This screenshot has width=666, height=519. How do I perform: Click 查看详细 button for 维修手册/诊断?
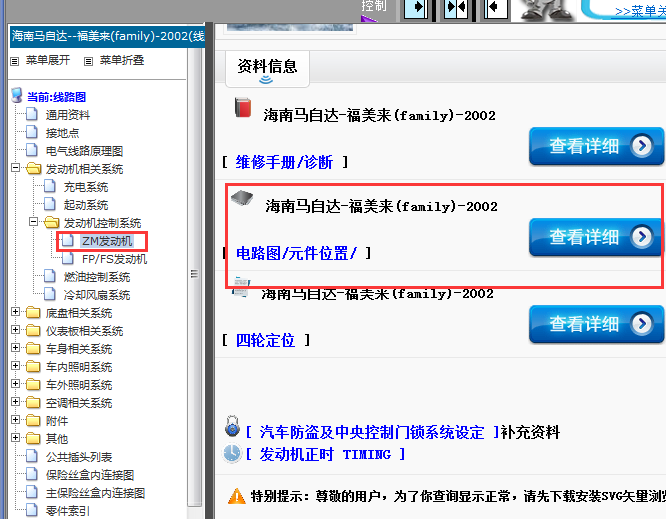[x=596, y=146]
